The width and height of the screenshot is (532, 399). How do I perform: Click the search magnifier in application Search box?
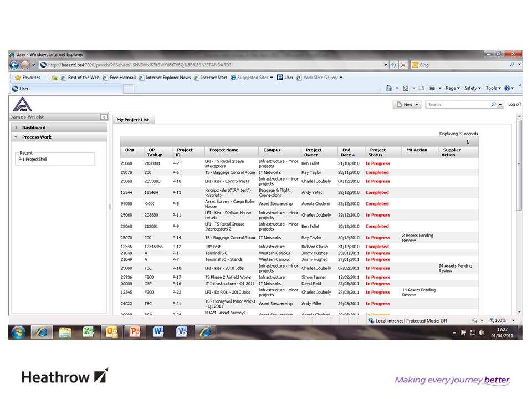[x=493, y=105]
